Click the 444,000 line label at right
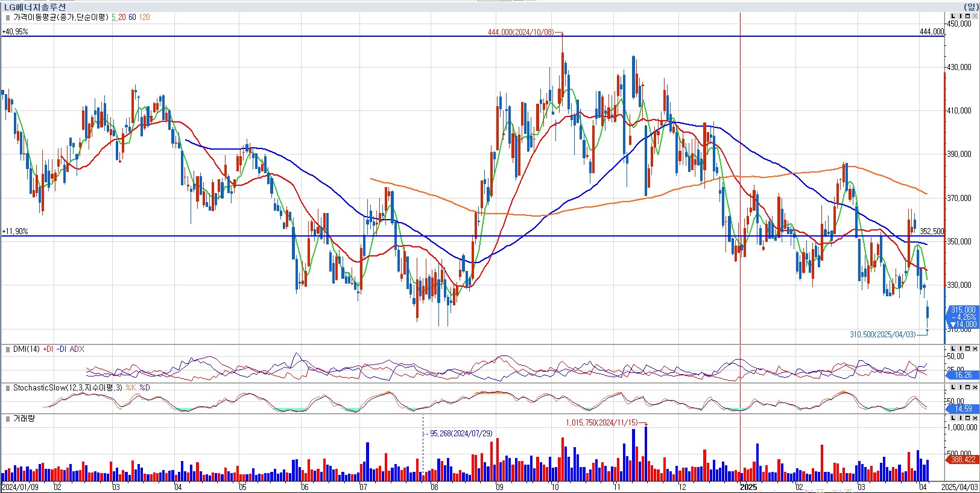Screen dimensions: 980x493 [x=932, y=32]
